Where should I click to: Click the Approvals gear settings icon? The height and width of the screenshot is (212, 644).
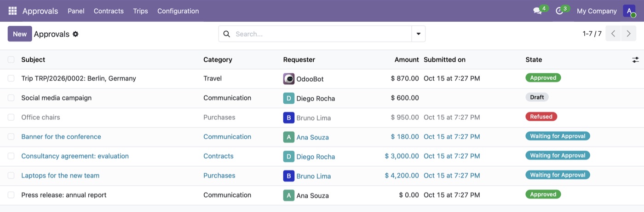click(x=75, y=34)
